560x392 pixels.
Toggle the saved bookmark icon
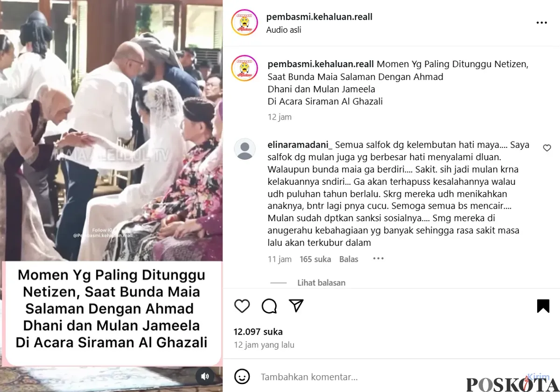click(x=543, y=306)
